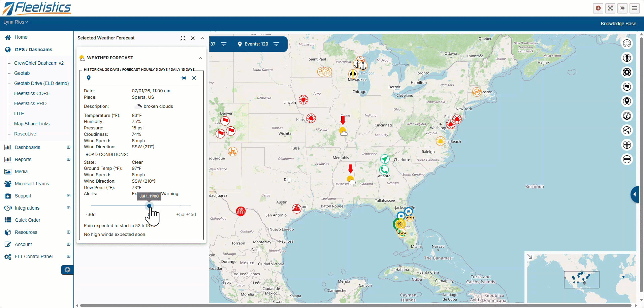The height and width of the screenshot is (308, 644).
Task: Open Quick Order in sidebar
Action: click(x=27, y=220)
